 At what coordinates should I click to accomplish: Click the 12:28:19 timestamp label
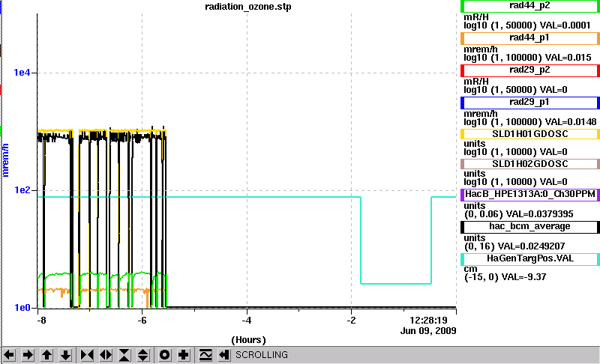click(428, 320)
